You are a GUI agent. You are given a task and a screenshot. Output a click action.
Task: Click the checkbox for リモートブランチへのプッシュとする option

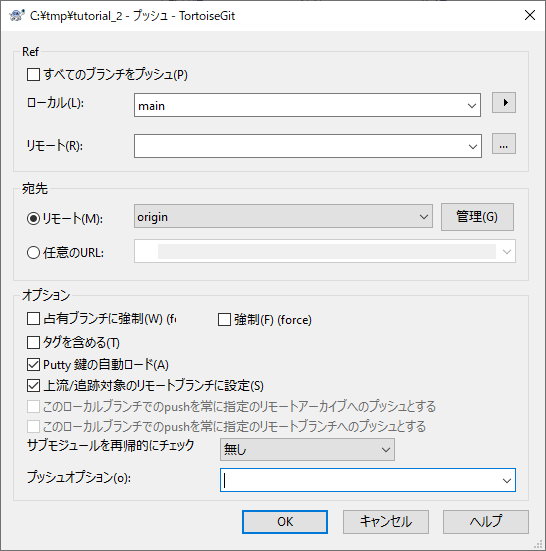(33, 427)
